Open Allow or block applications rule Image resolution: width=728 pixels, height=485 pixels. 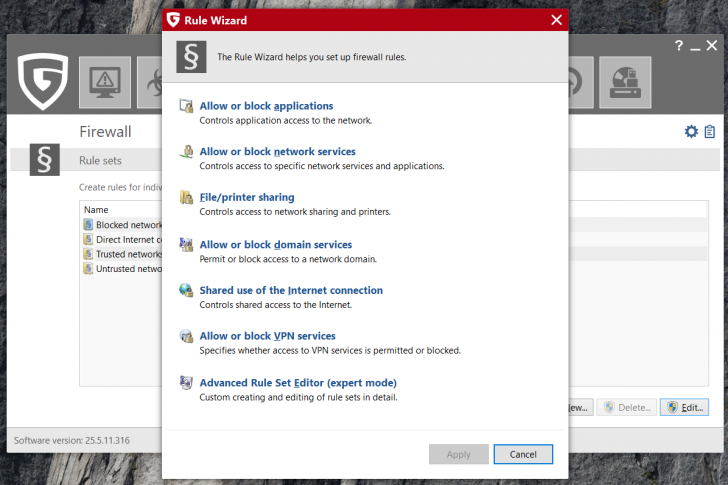click(266, 106)
